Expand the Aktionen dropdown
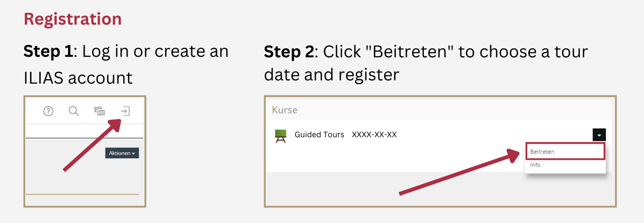 tap(122, 153)
